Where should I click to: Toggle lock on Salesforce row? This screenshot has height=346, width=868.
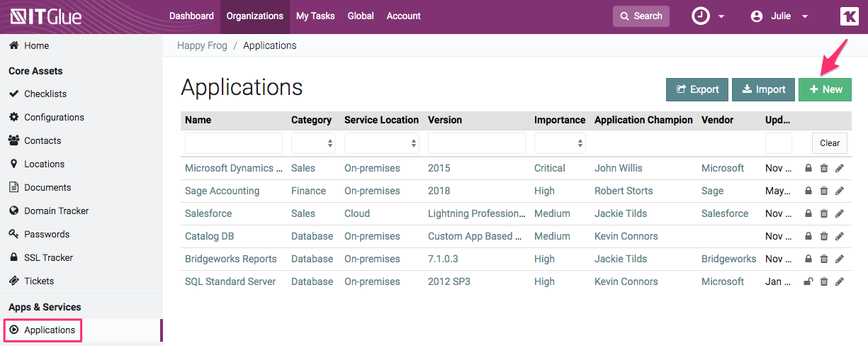(808, 214)
